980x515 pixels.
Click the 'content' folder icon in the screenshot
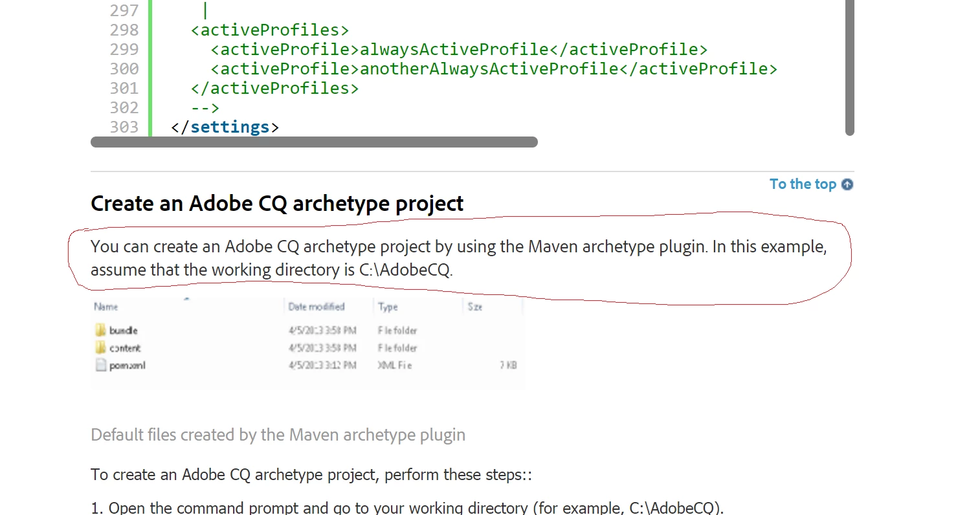pos(100,347)
